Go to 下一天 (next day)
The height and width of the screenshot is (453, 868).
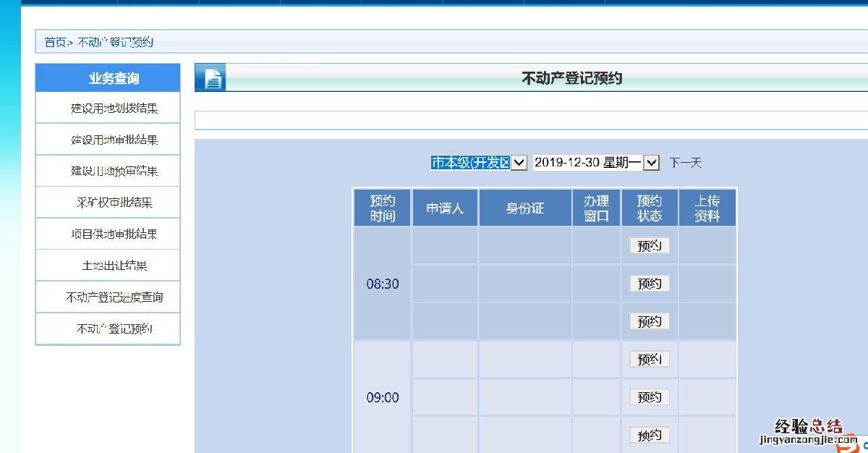(x=685, y=163)
